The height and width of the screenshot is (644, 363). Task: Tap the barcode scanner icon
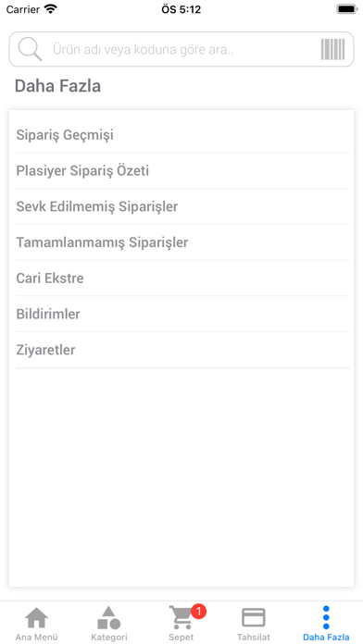(x=332, y=49)
